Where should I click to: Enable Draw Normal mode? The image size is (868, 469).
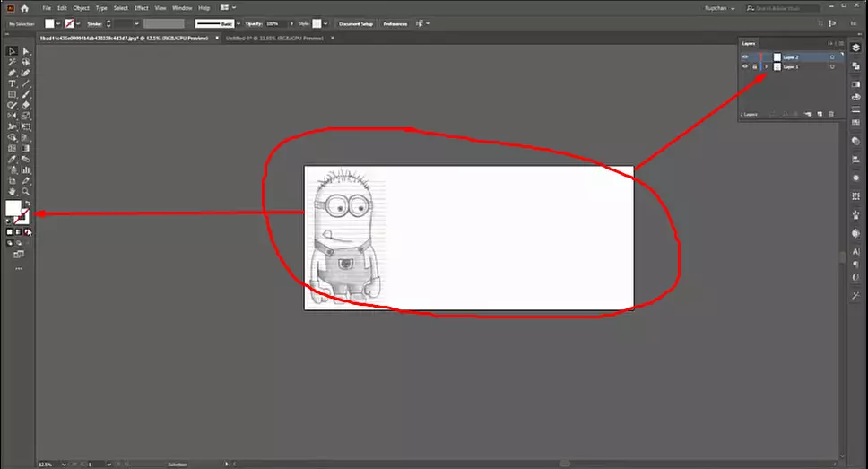(x=9, y=243)
